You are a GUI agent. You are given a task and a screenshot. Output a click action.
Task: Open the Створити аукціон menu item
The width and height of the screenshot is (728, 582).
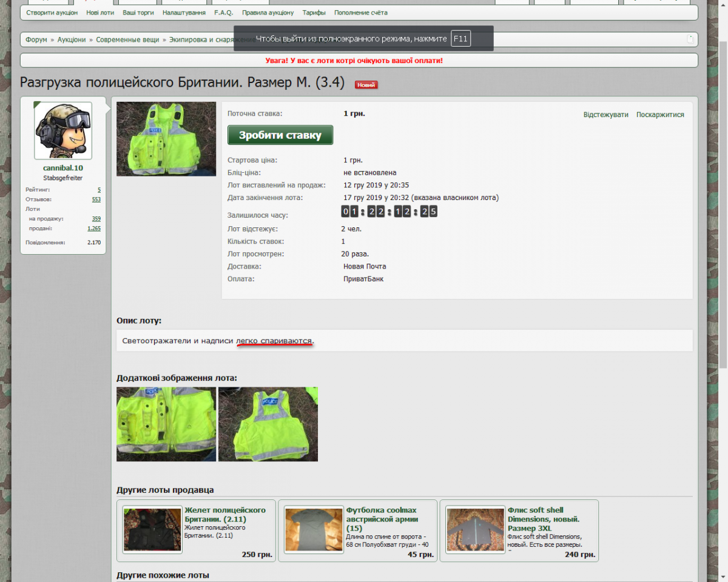click(52, 13)
